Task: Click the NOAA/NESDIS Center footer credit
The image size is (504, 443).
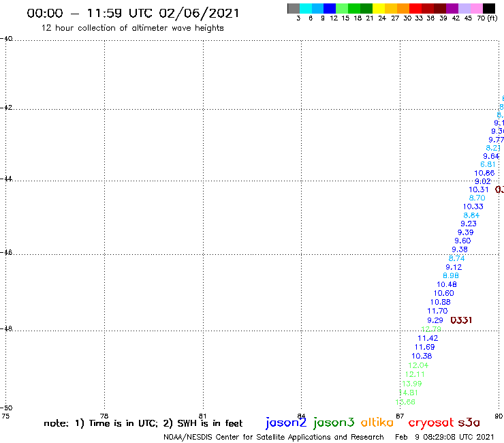Action: click(274, 438)
